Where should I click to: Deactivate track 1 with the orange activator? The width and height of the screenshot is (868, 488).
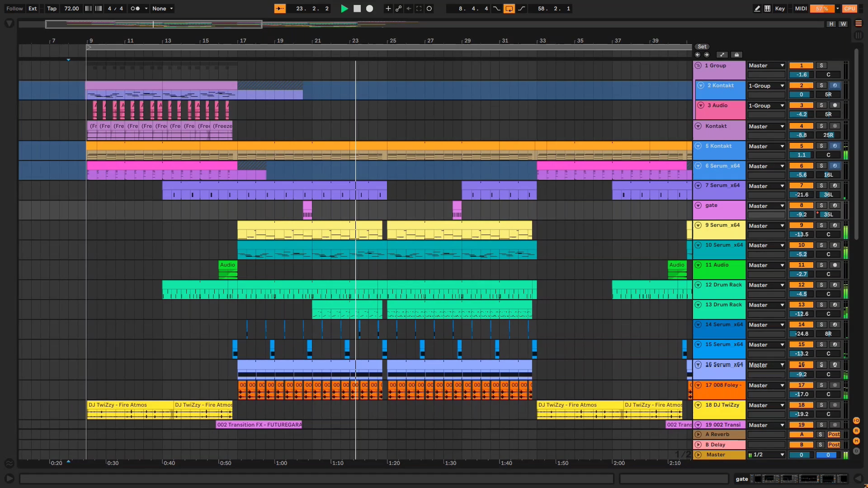801,66
